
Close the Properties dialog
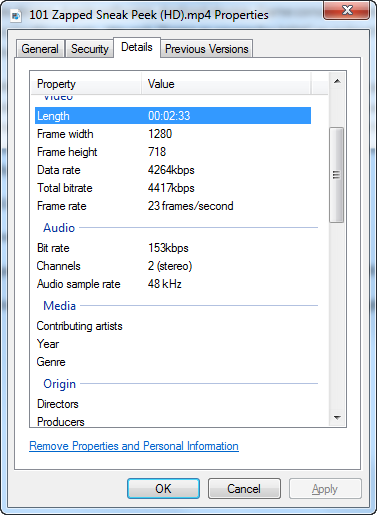346,10
